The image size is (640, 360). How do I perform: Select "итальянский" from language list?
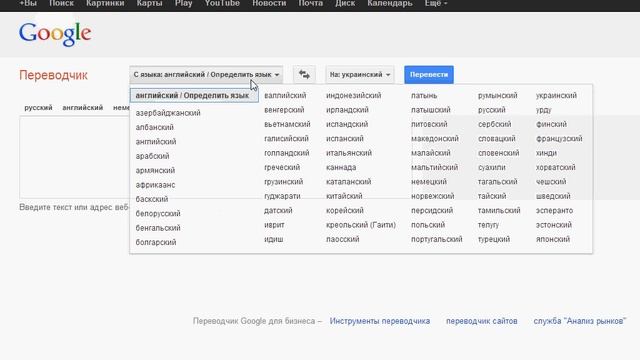tap(349, 153)
